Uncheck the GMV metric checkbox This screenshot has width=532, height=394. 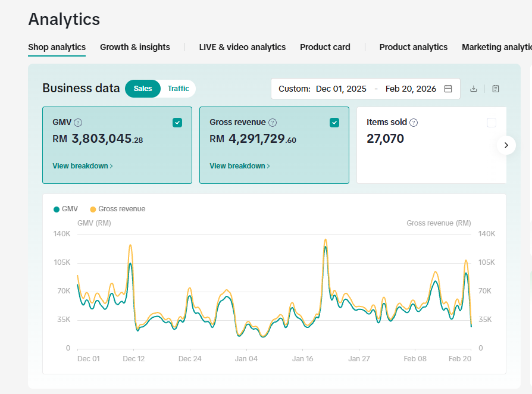click(177, 122)
